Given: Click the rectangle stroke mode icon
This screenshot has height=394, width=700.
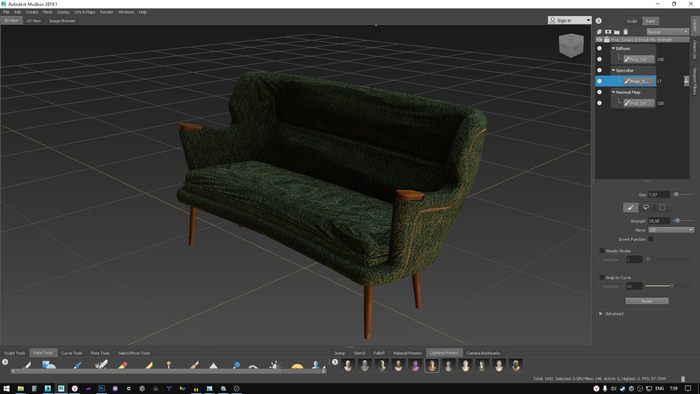Looking at the screenshot, I should (662, 207).
